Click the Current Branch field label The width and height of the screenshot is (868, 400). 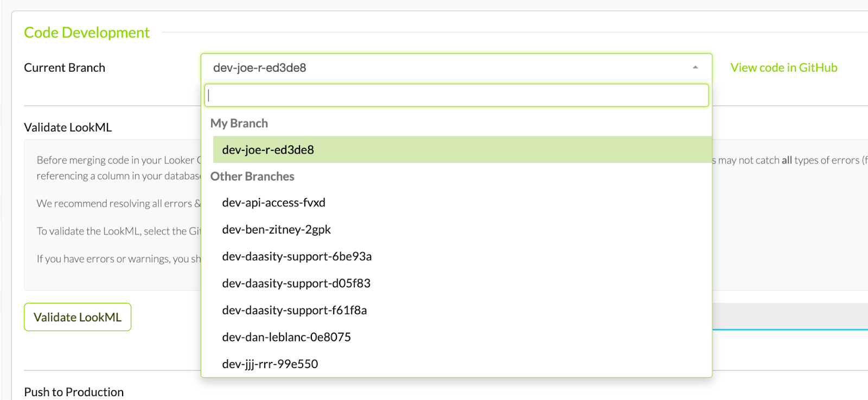tap(65, 67)
